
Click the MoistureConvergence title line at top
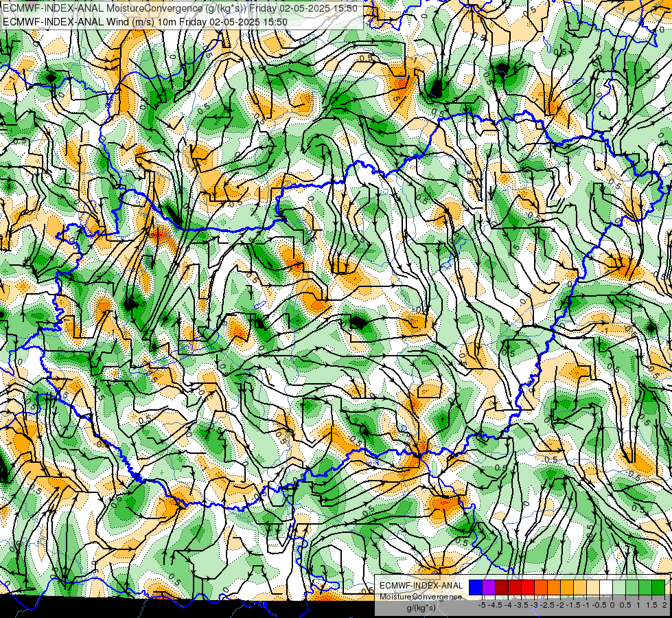(180, 8)
